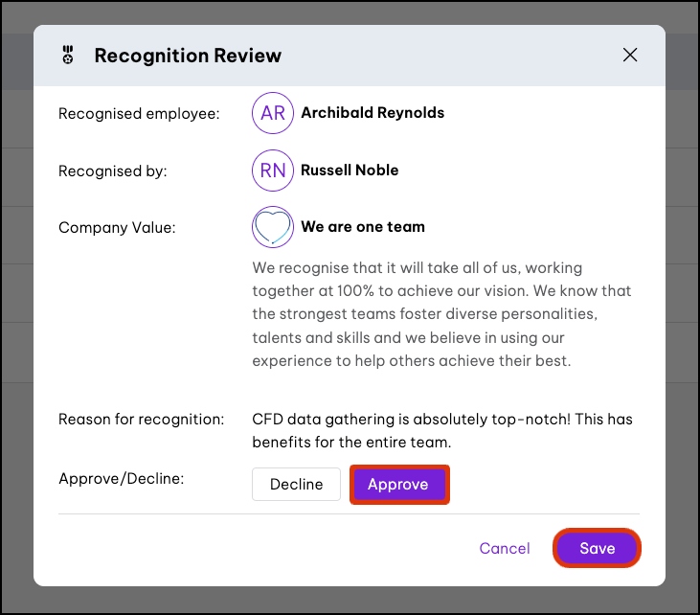Screen dimensions: 700x615
Task: Click the name Russell Noble
Action: point(350,171)
